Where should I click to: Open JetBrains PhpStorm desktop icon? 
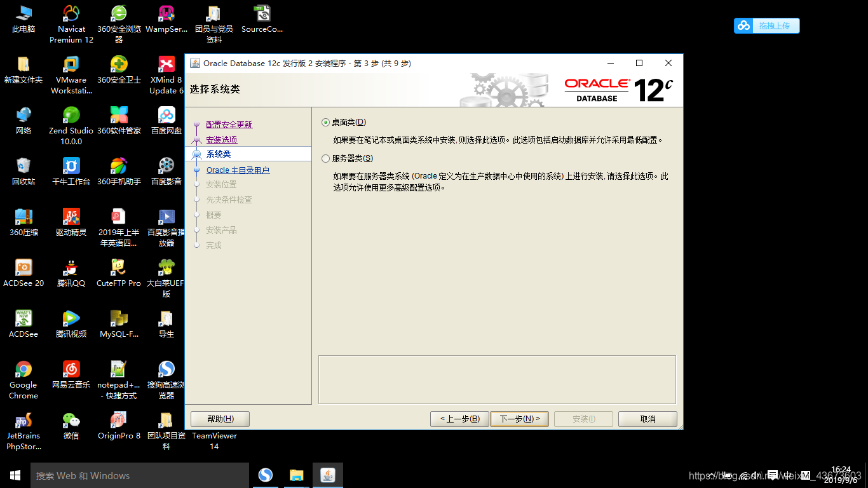tap(24, 431)
